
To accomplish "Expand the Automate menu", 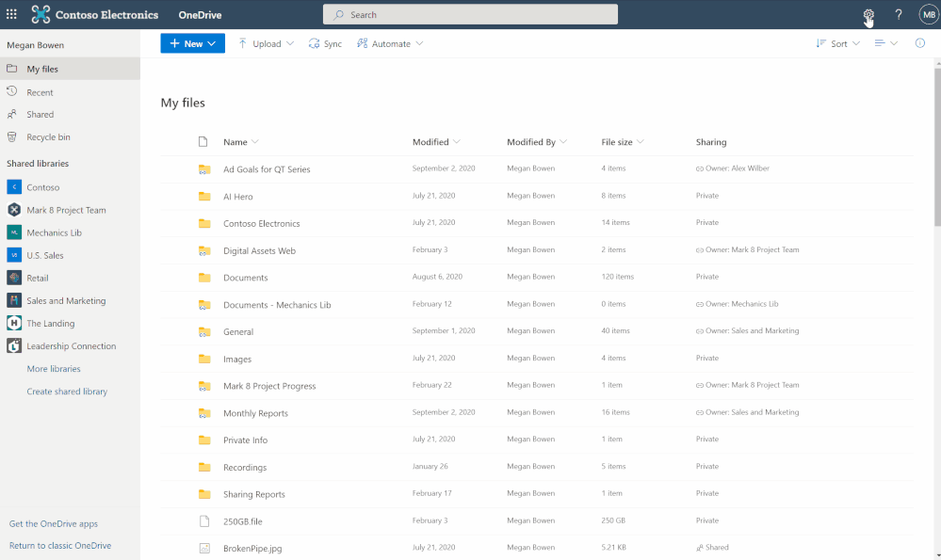I will [390, 43].
